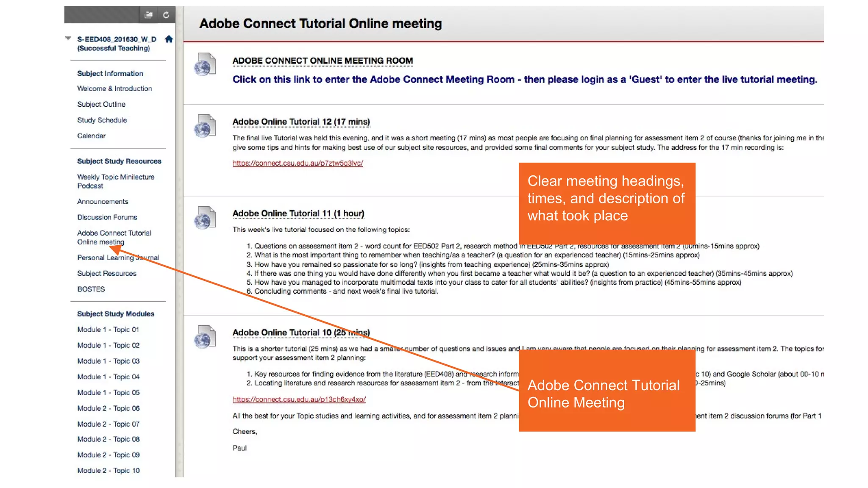Collapse the S-EED408 course menu arrow
This screenshot has width=868, height=488.
coord(68,38)
